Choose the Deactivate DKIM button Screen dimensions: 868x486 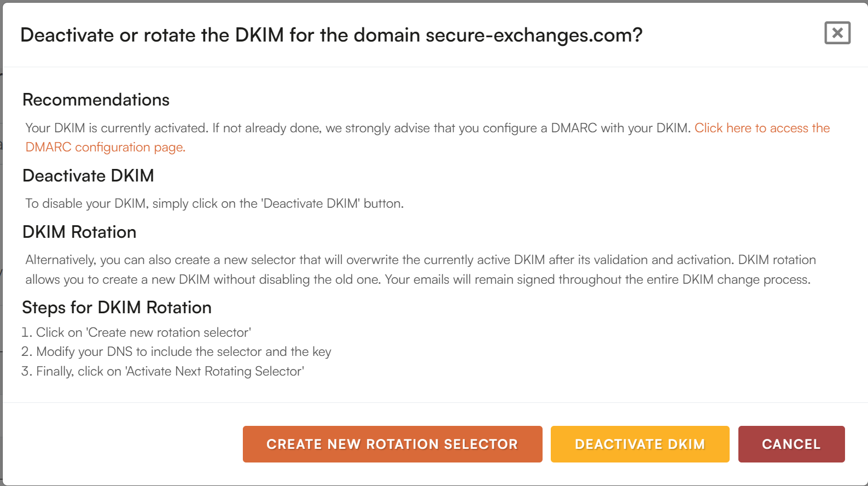coord(640,444)
